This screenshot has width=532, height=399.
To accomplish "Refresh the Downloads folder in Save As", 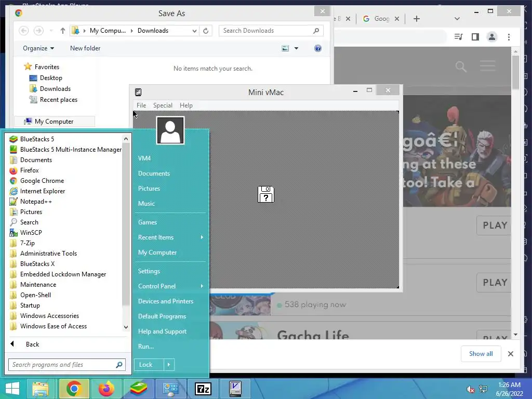I will pos(206,31).
